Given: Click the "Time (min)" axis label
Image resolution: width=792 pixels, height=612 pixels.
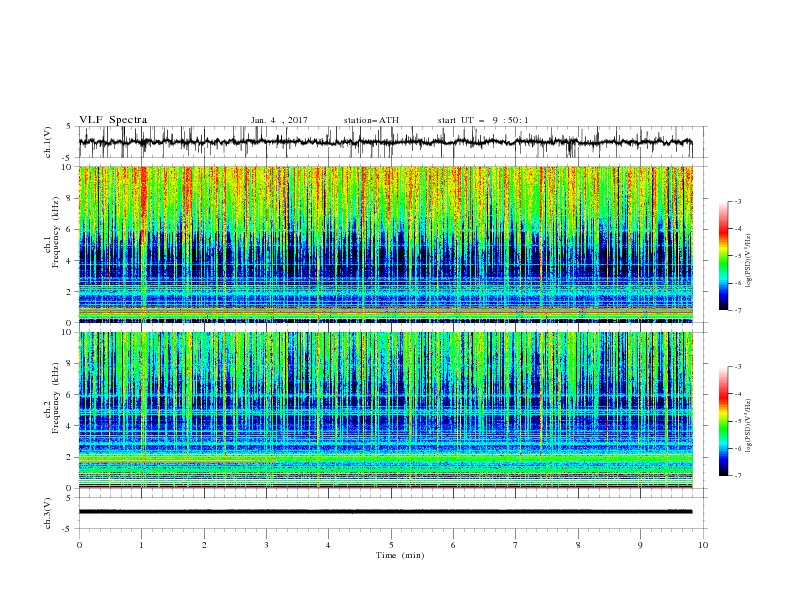Looking at the screenshot, I should pos(400,555).
